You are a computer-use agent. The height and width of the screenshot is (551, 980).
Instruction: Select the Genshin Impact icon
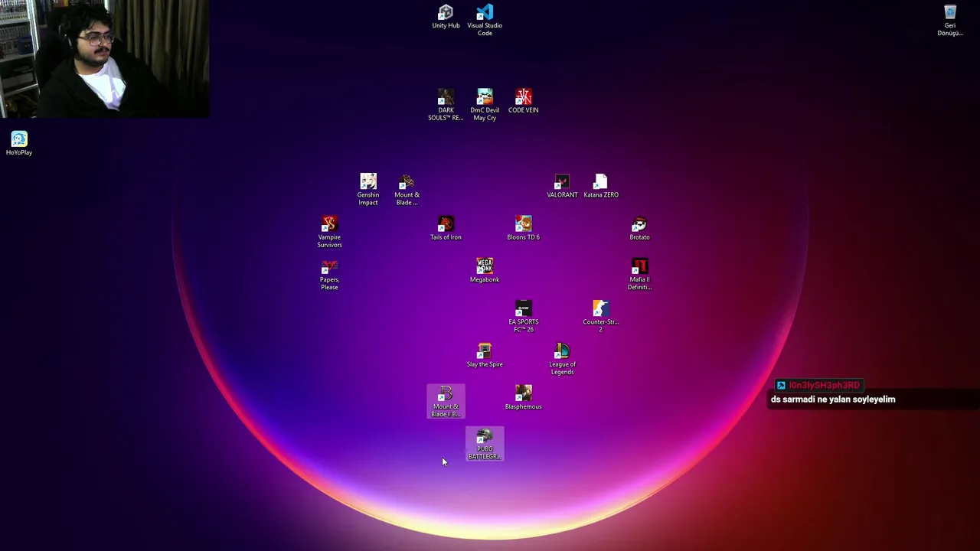coord(368,189)
